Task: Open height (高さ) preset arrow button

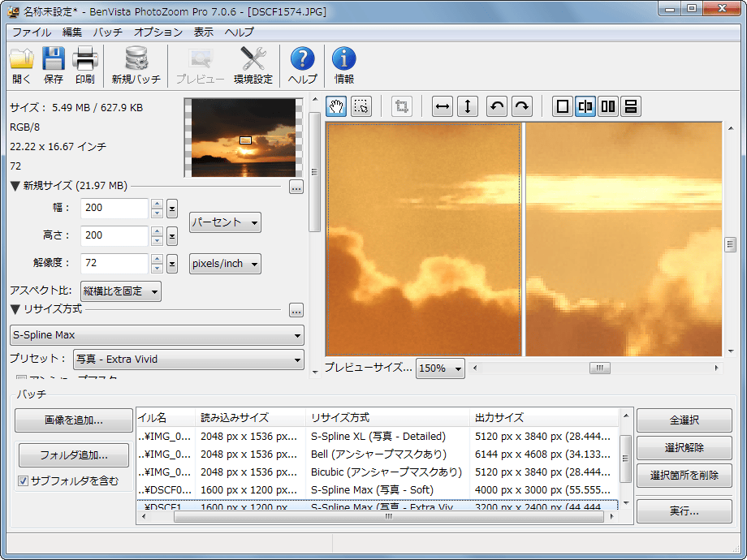Action: tap(172, 235)
